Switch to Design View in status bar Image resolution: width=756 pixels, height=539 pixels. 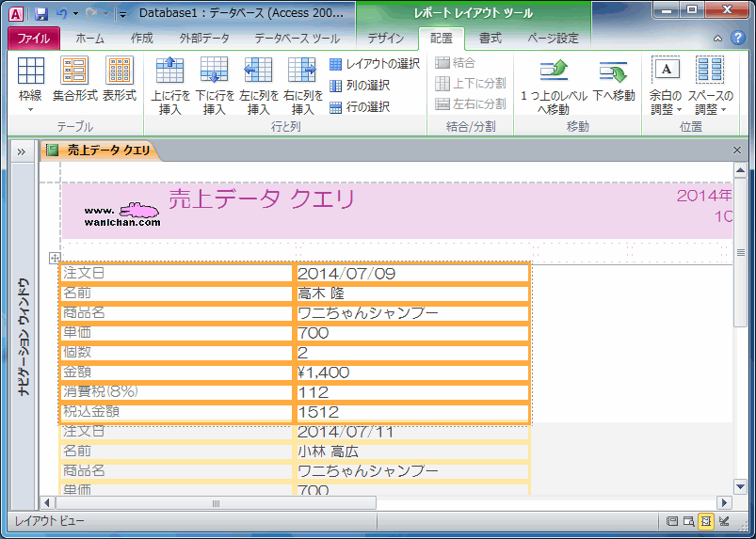point(724,521)
